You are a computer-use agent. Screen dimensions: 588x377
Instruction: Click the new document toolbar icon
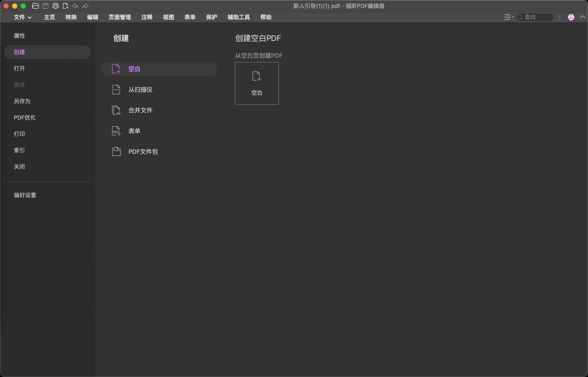65,6
